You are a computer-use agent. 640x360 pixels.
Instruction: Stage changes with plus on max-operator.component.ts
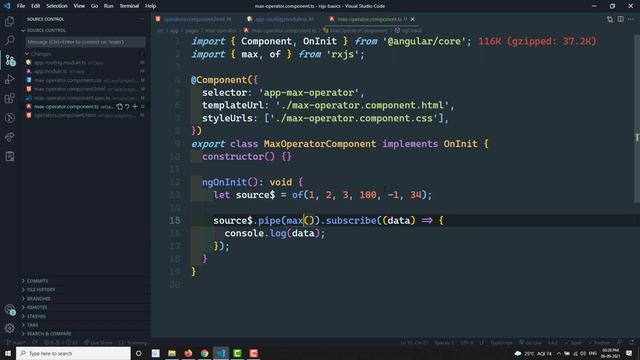coord(135,107)
